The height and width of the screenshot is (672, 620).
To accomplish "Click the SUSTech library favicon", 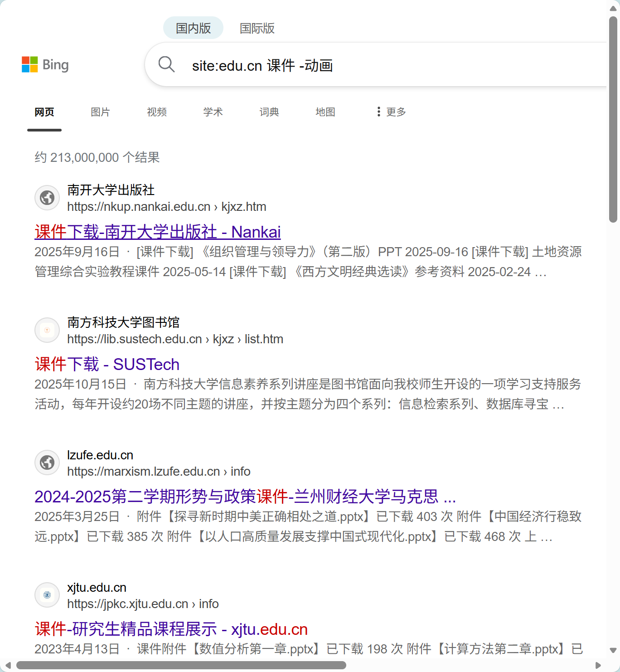I will pos(47,330).
